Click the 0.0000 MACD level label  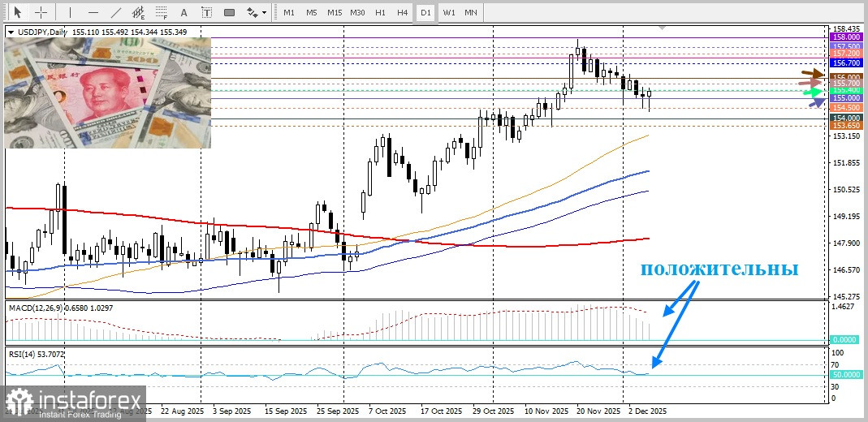pyautogui.click(x=845, y=341)
